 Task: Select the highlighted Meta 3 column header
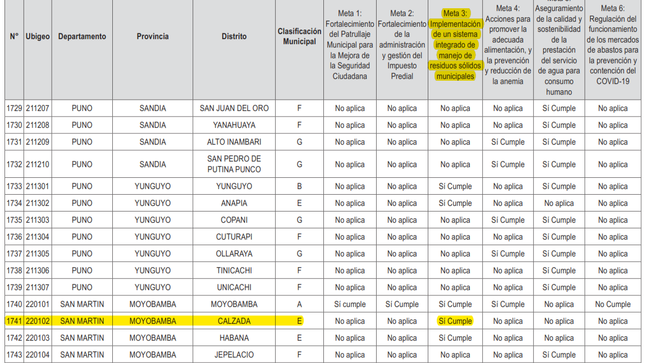click(x=455, y=45)
